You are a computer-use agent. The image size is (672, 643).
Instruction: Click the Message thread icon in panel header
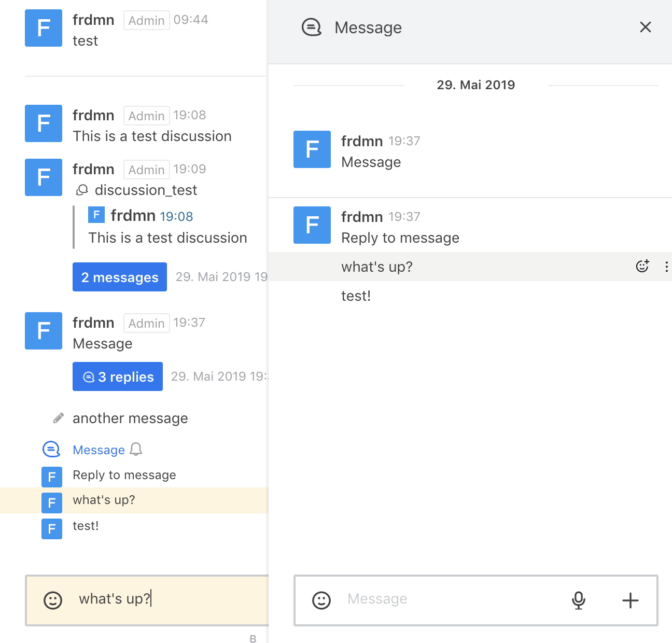[311, 27]
